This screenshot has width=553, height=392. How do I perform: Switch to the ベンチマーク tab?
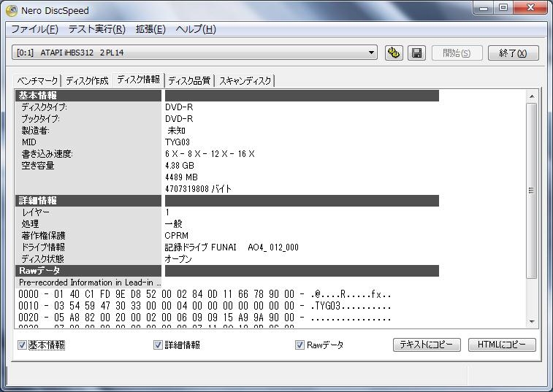click(x=37, y=80)
